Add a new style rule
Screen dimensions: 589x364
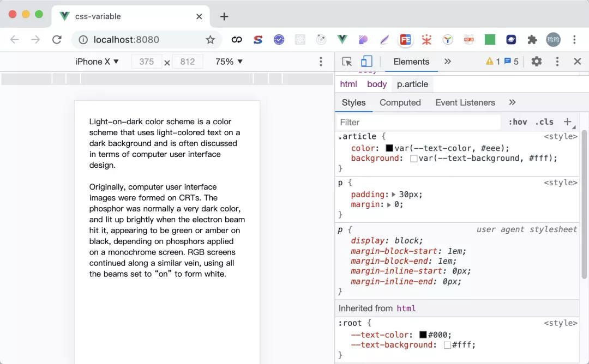[x=568, y=122]
